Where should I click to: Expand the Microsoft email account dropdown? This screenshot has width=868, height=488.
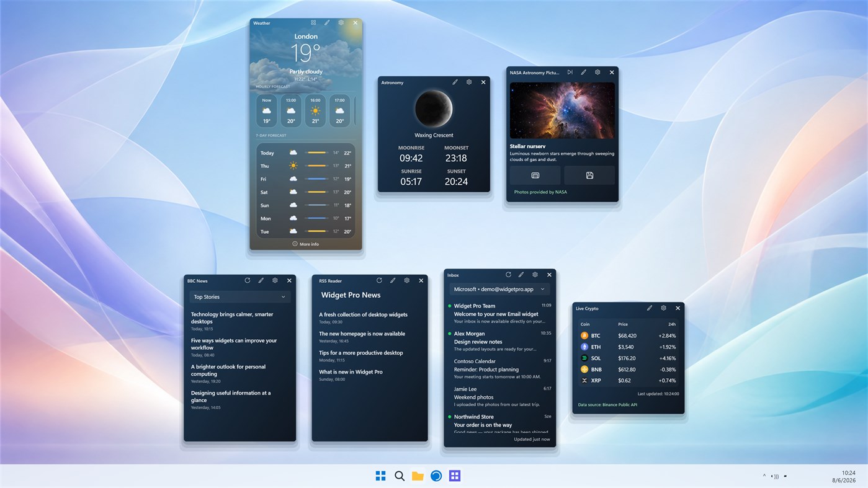tap(499, 289)
